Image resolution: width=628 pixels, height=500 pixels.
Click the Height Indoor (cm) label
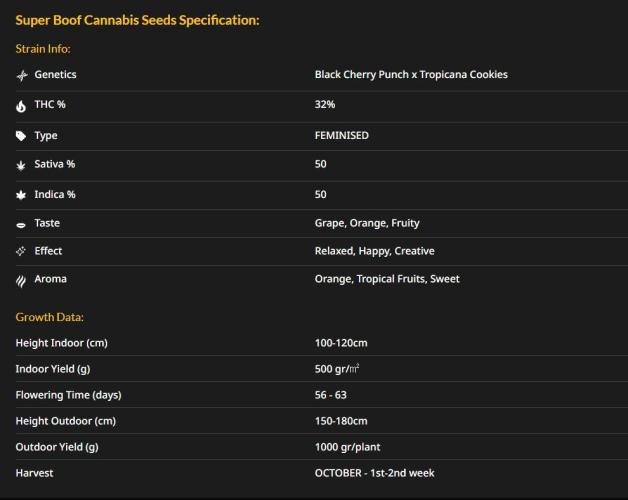pyautogui.click(x=62, y=343)
